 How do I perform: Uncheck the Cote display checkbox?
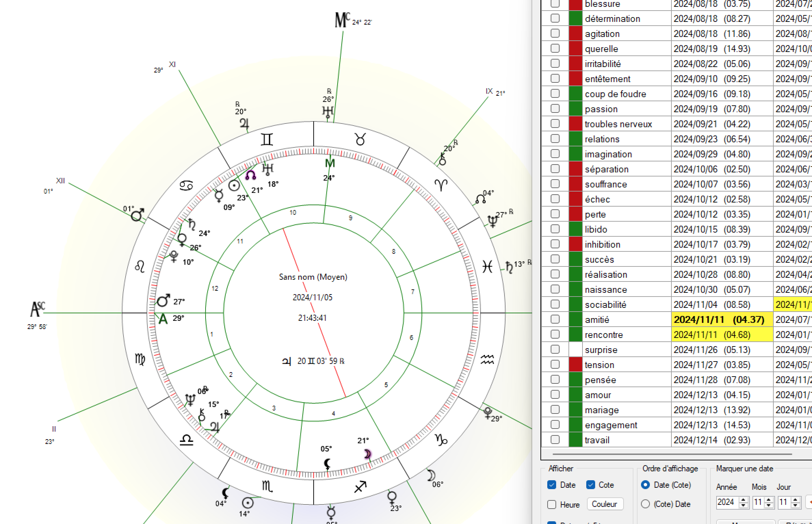590,485
